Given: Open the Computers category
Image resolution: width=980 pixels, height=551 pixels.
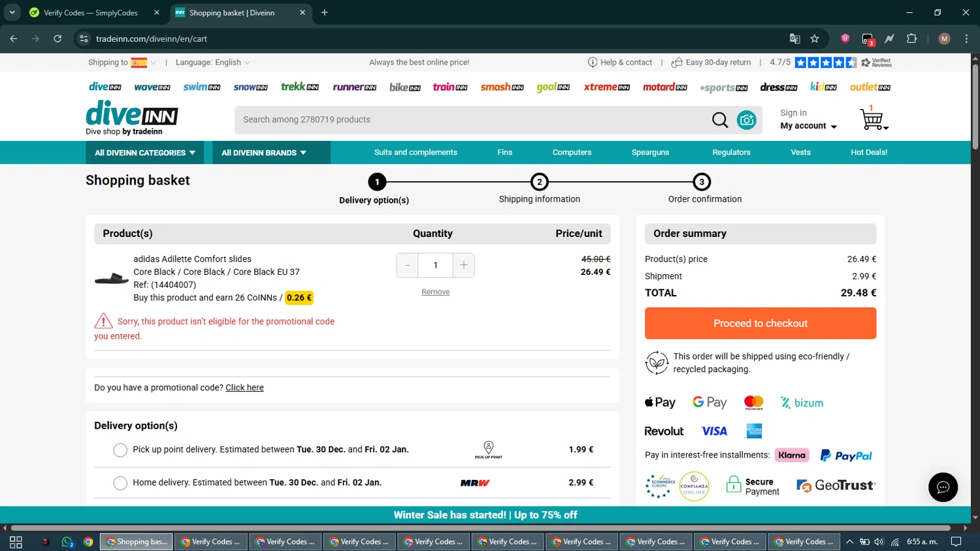Looking at the screenshot, I should click(x=572, y=153).
